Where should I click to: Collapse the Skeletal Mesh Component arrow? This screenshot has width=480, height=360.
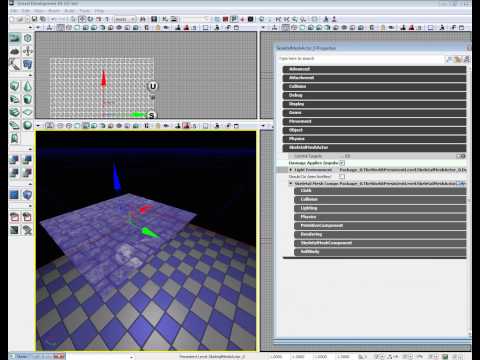(291, 183)
